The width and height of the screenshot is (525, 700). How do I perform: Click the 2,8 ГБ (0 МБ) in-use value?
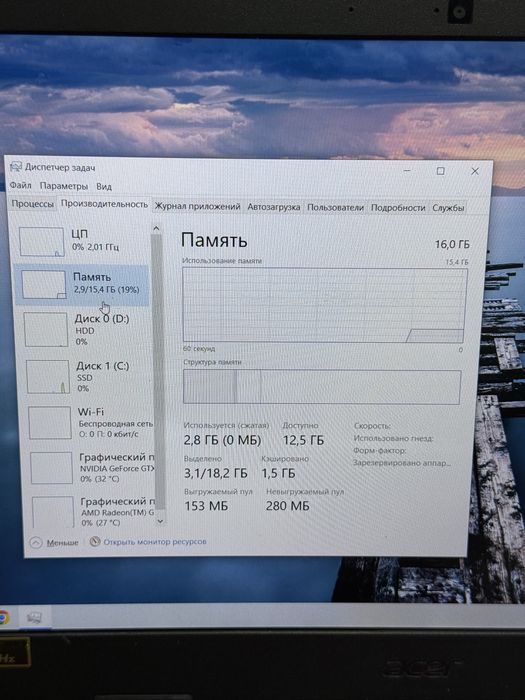pyautogui.click(x=222, y=440)
